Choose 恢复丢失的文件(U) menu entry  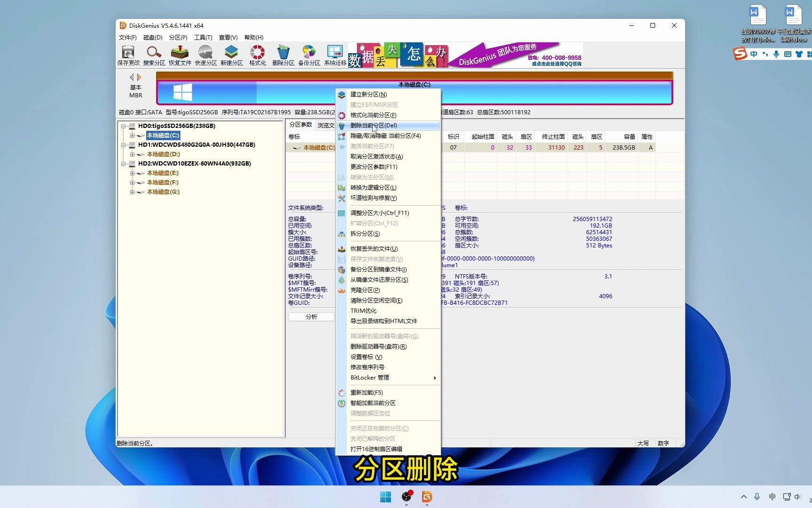click(x=388, y=249)
